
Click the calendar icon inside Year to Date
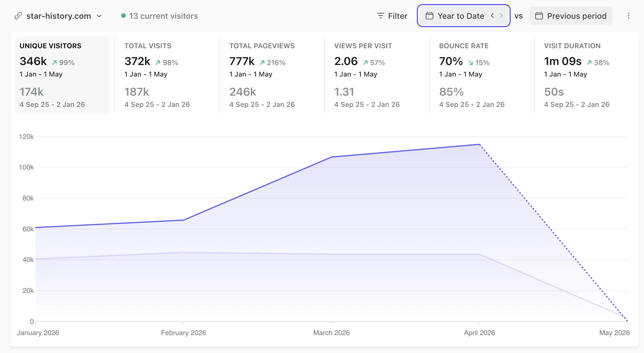430,16
